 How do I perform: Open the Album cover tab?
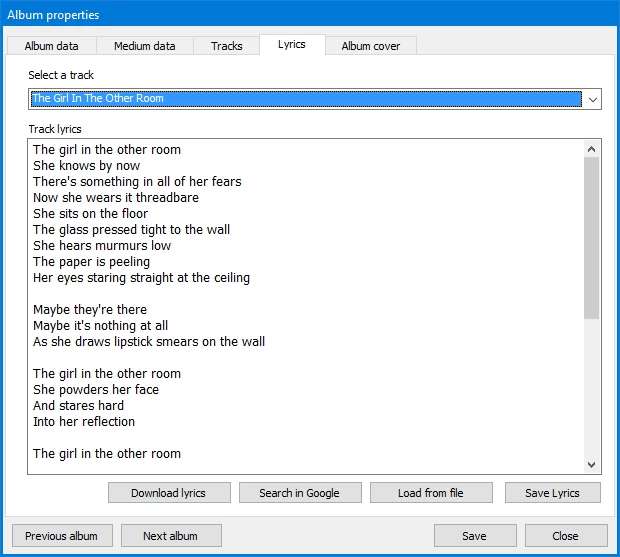click(370, 46)
